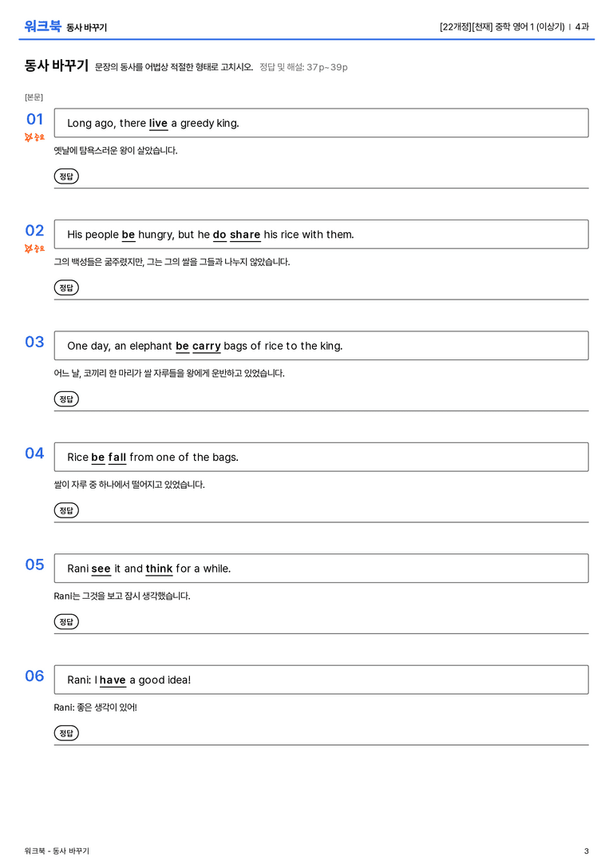Click the '정답 및 해설: 37p~39p' reference text
The image size is (613, 868).
coord(304,67)
